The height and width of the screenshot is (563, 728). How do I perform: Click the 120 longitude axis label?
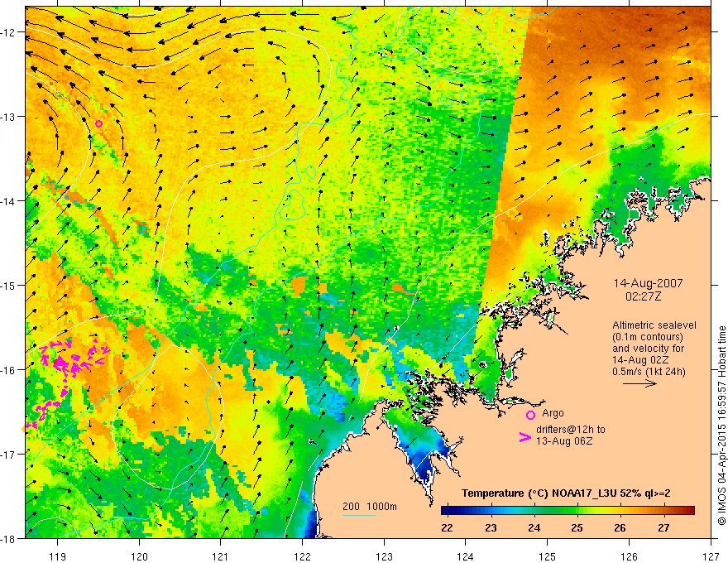coord(139,556)
